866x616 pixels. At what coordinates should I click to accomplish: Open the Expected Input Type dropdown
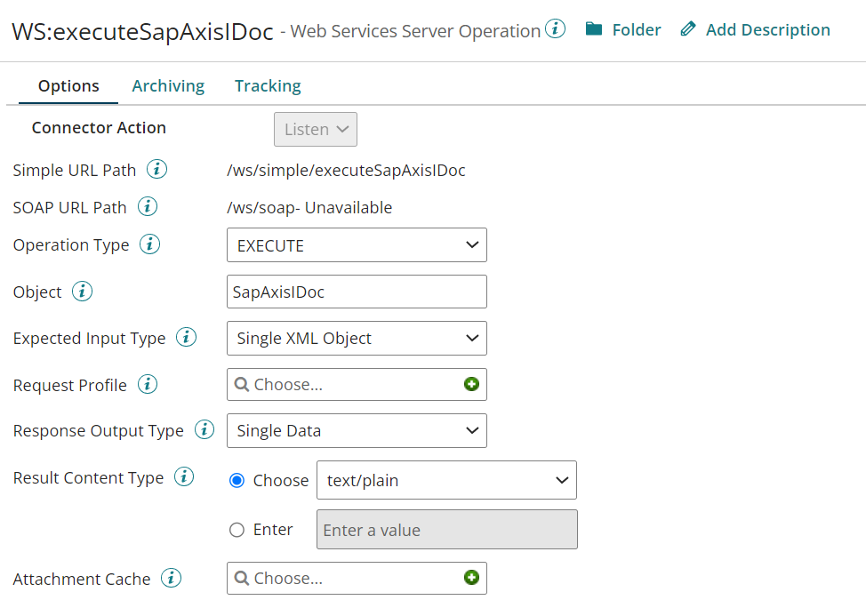357,338
